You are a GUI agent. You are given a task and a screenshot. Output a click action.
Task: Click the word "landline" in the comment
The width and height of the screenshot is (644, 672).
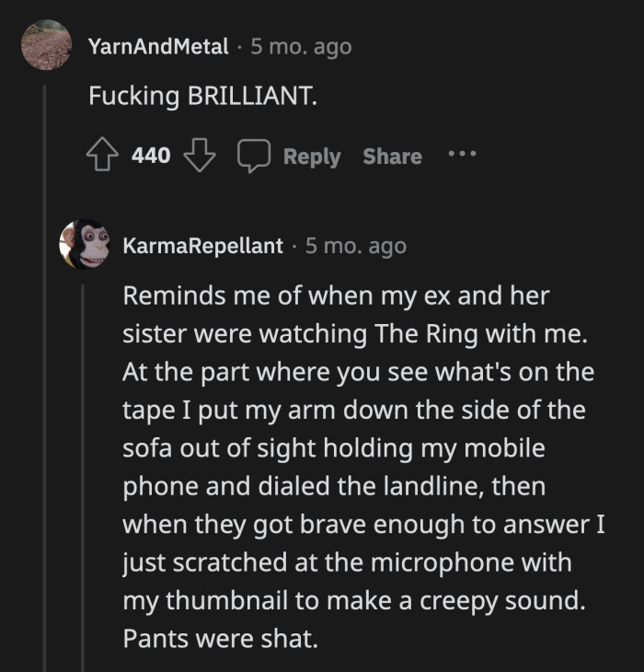point(431,487)
